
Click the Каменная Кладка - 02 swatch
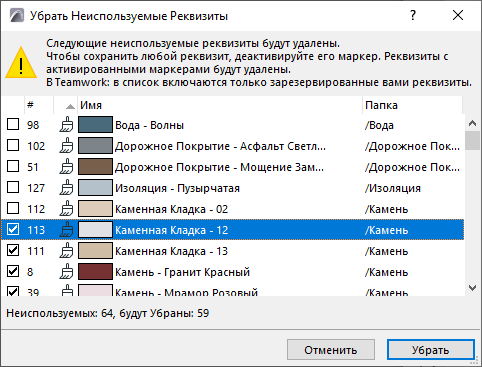click(95, 209)
